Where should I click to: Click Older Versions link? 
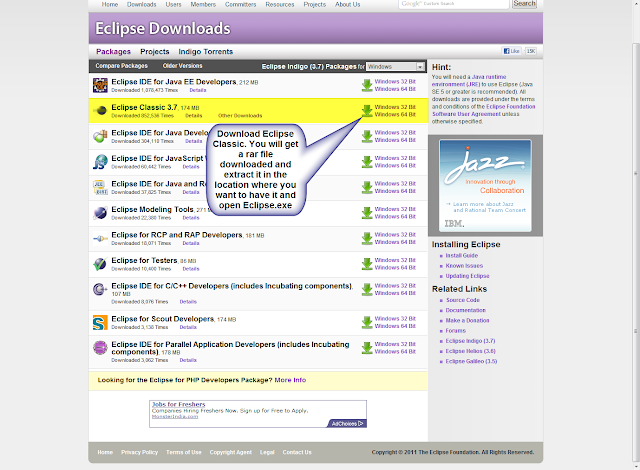(x=182, y=66)
